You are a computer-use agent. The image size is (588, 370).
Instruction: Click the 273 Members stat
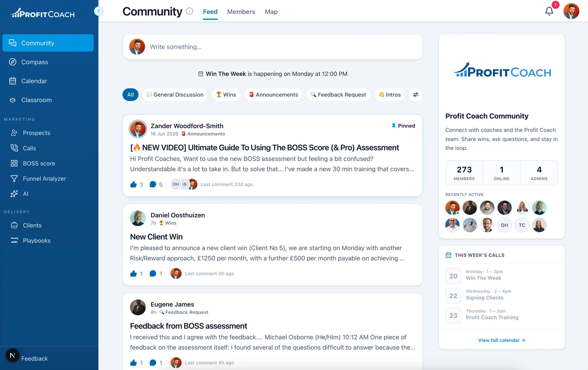(464, 173)
